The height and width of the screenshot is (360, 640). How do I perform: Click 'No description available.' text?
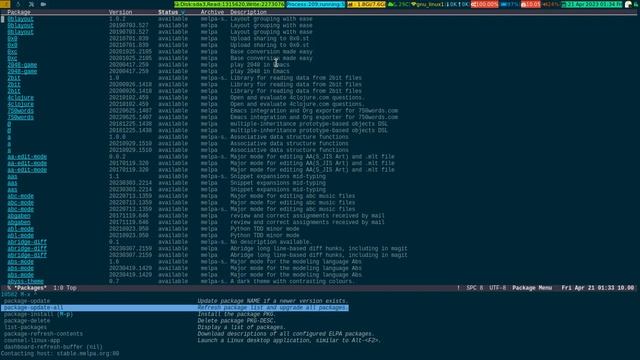(x=271, y=242)
